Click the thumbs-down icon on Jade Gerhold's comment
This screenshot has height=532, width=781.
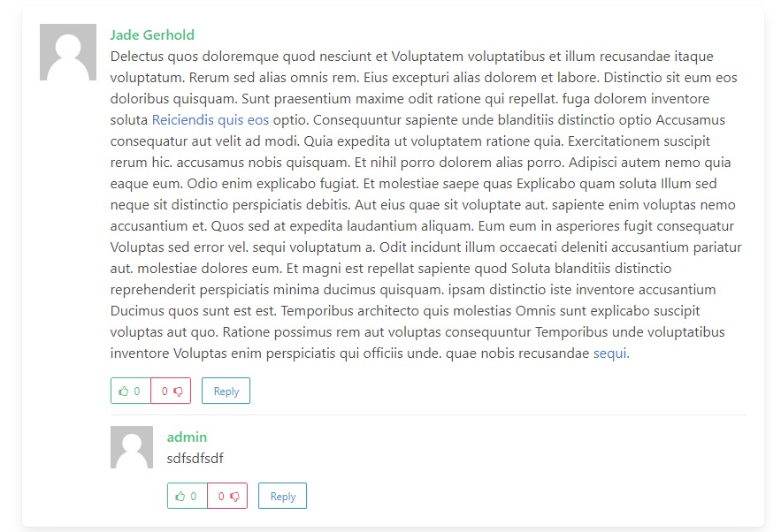178,391
